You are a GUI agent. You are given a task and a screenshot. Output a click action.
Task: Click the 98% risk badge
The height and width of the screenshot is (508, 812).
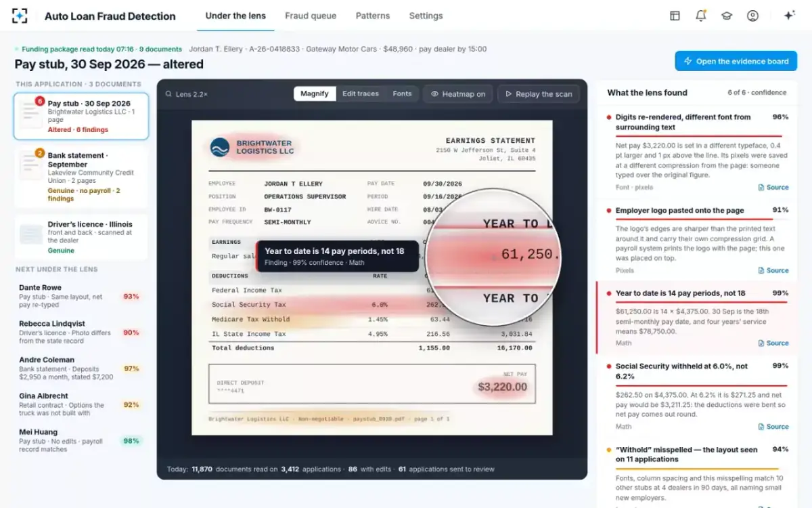coord(131,441)
